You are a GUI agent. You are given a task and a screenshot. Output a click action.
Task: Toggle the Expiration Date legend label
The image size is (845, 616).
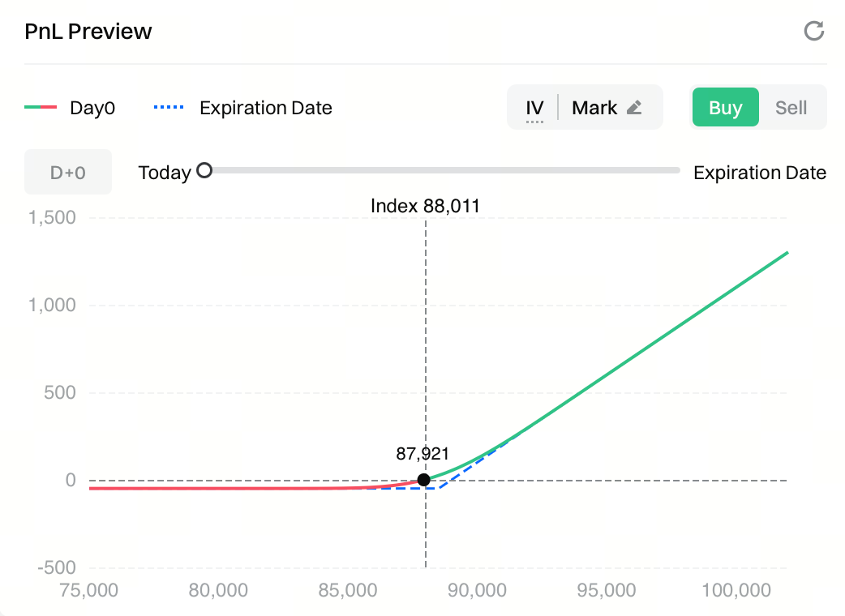(x=265, y=108)
